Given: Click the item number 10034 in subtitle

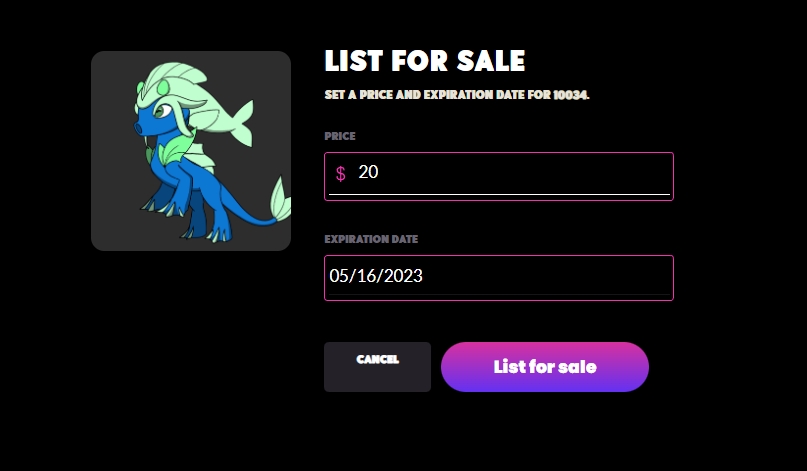Looking at the screenshot, I should click(570, 96).
